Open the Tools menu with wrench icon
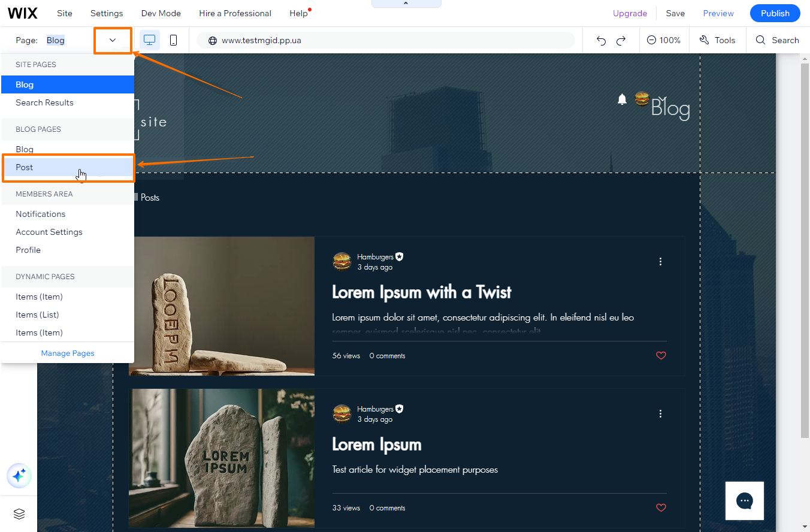Screen dimensions: 810x532 717,40
